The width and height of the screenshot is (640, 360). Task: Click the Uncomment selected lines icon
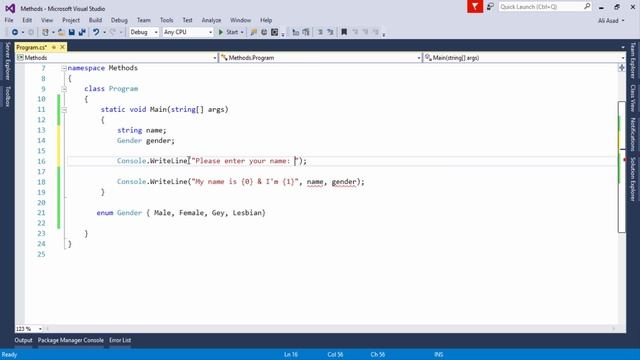pos(330,32)
